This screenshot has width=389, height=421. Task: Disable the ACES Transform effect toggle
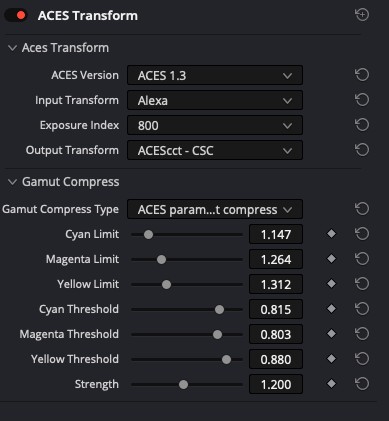pyautogui.click(x=16, y=15)
